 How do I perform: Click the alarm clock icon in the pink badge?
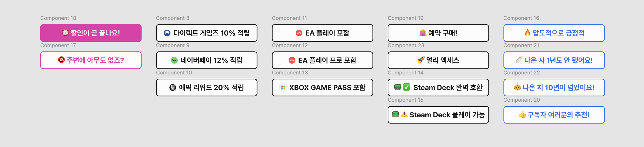pyautogui.click(x=65, y=32)
